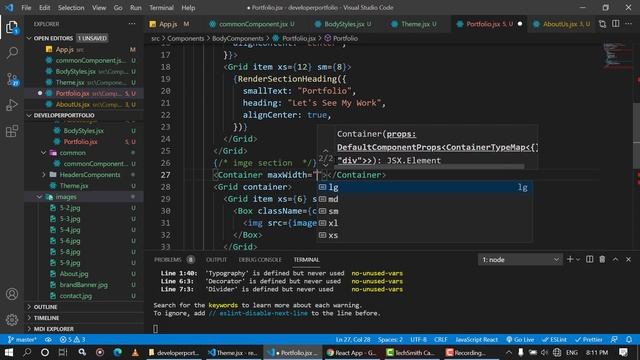Open editor more actions ellipsis
This screenshot has width=640, height=360.
629,24
